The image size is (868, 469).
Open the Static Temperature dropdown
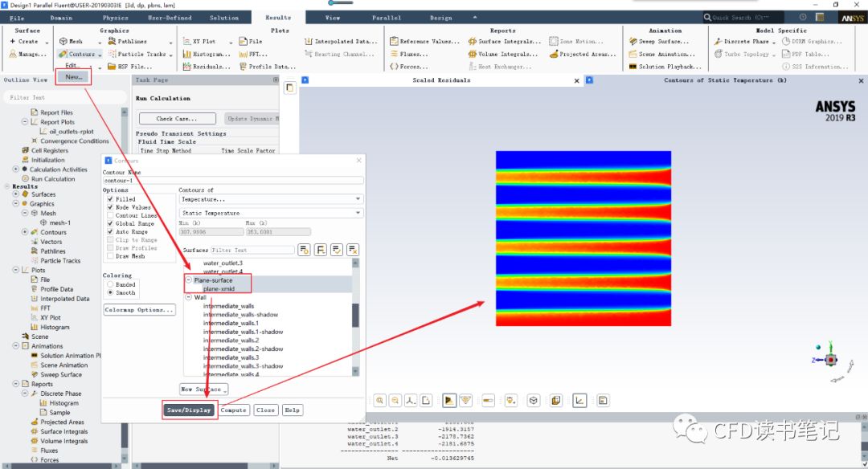click(272, 213)
